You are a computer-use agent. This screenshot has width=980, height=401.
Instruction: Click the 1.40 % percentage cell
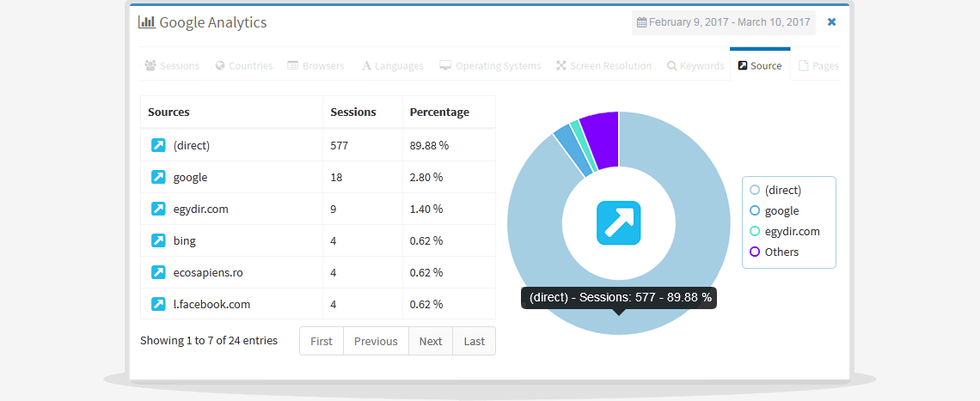[x=449, y=209]
